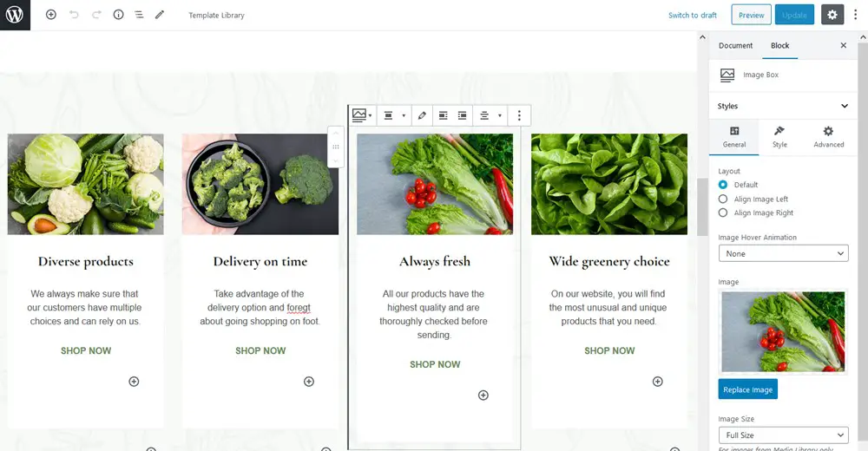Select the lettuce and tomatoes image in canvas
868x451 pixels.
pos(435,184)
